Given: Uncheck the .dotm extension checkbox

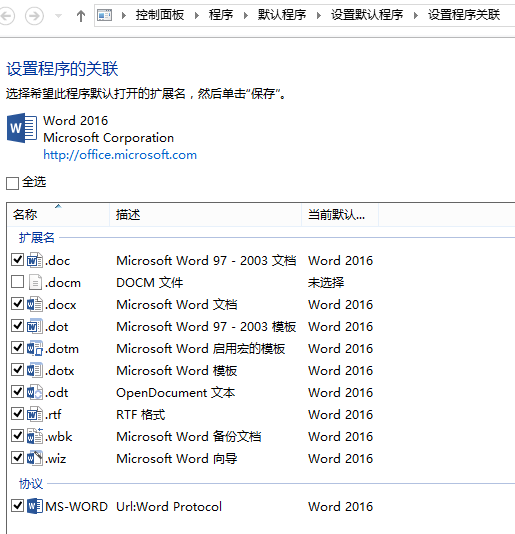Looking at the screenshot, I should 17,347.
